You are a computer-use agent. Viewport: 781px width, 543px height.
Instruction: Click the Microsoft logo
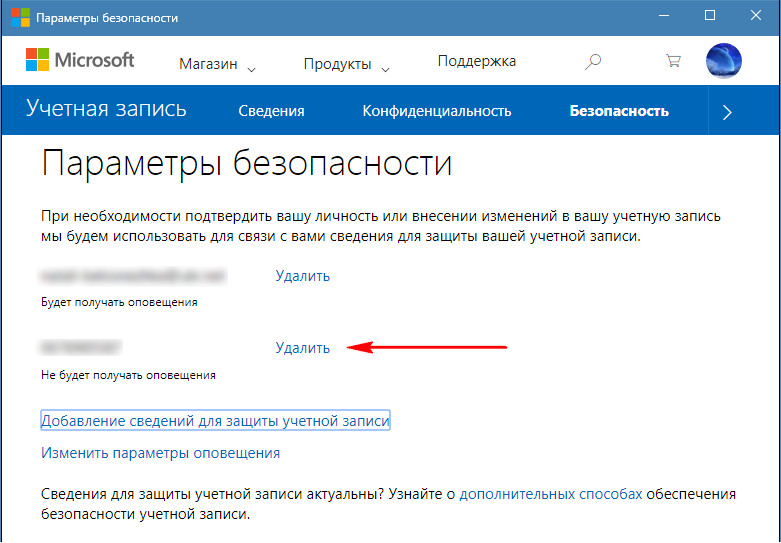(x=80, y=60)
